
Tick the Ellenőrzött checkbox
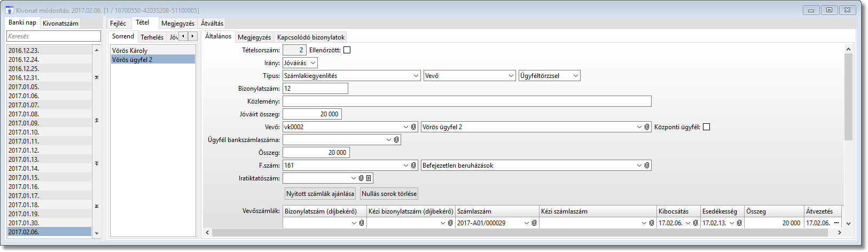(x=347, y=50)
